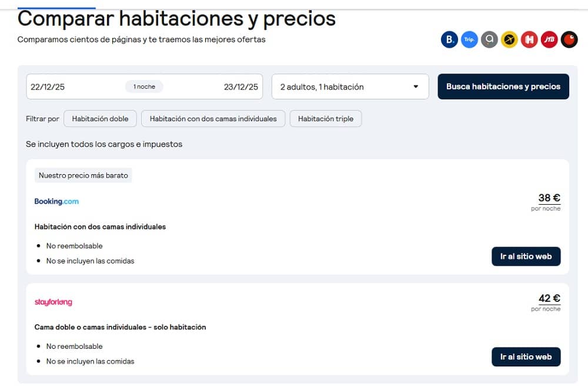
Task: Click the black and red circle provider icon
Action: click(x=569, y=39)
